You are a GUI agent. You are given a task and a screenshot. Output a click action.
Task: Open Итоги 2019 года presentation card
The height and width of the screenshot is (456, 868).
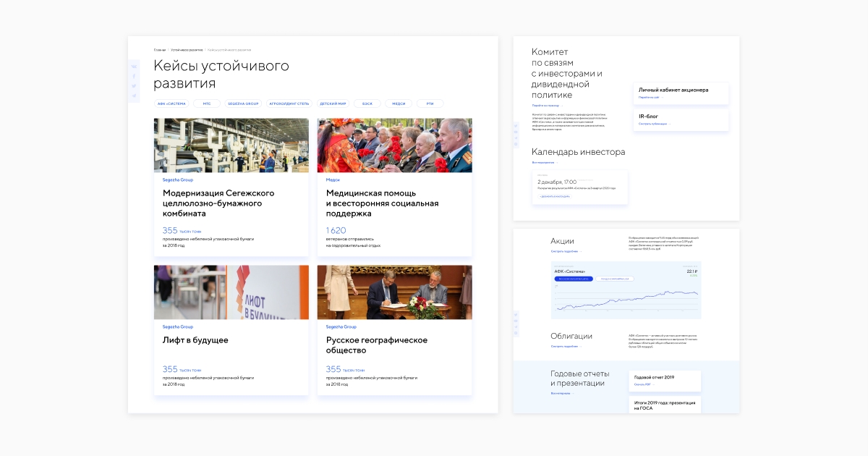665,405
